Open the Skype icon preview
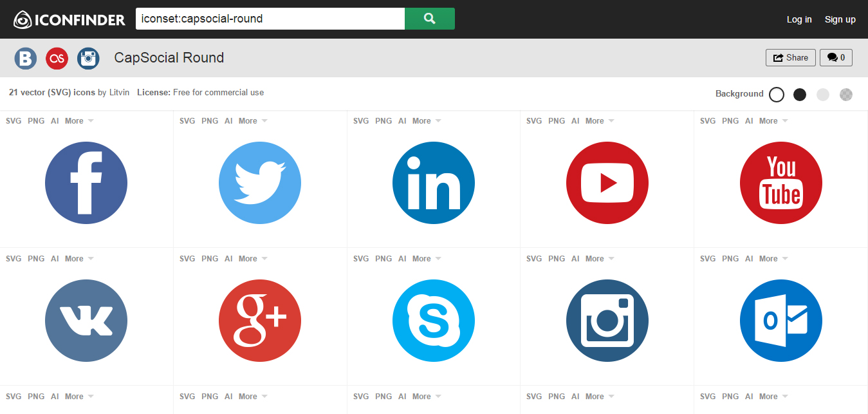Viewport: 868px width, 414px height. [x=434, y=320]
